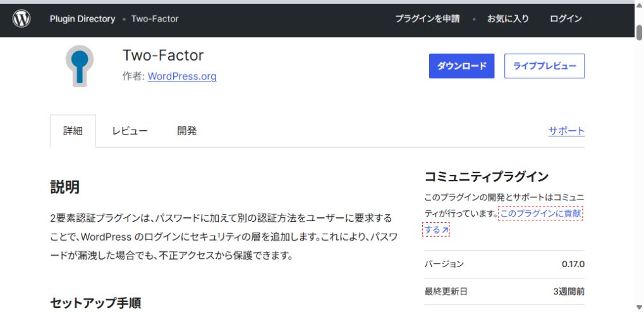
Task: Click 最終更新日 value 3週間前
Action: [569, 292]
